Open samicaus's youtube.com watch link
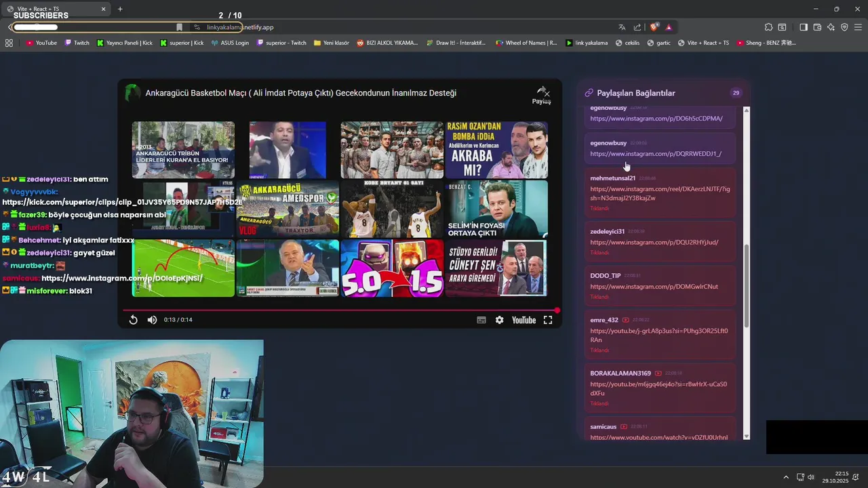Image resolution: width=868 pixels, height=488 pixels. 658,437
